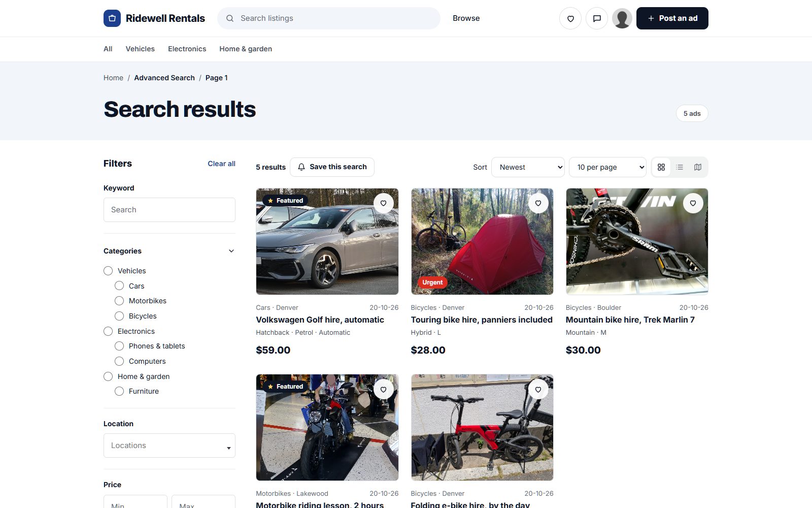Select the Phones & tablets filter
Viewport: 812px width, 508px height.
point(119,346)
